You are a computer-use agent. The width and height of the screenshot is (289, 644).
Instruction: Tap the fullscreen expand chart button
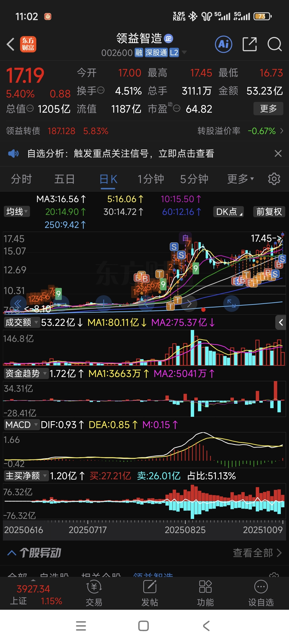(x=232, y=303)
